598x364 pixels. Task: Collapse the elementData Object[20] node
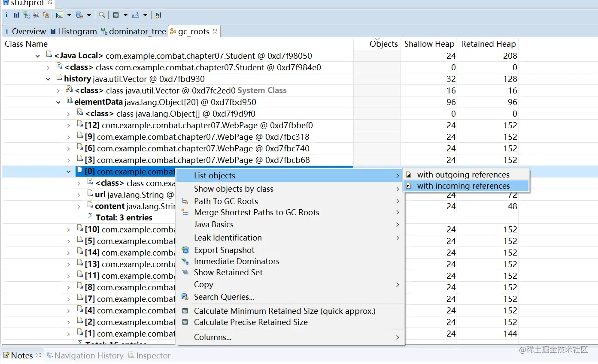pos(58,102)
